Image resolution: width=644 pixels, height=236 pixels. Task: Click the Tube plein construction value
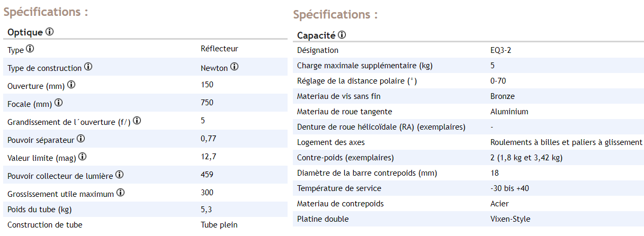219,225
